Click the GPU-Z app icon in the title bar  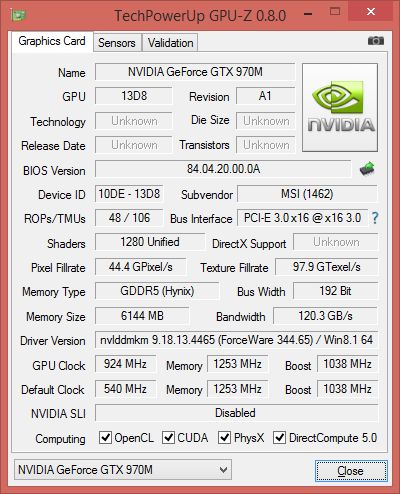pos(19,15)
